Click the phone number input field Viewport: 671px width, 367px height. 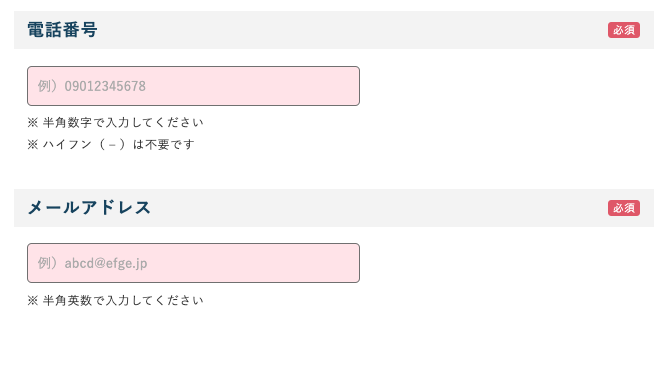click(x=193, y=86)
